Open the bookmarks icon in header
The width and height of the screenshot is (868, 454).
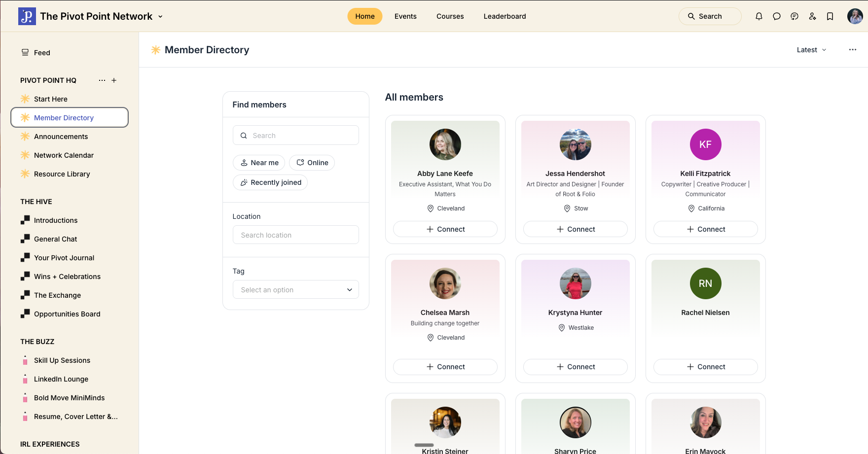[x=830, y=16]
